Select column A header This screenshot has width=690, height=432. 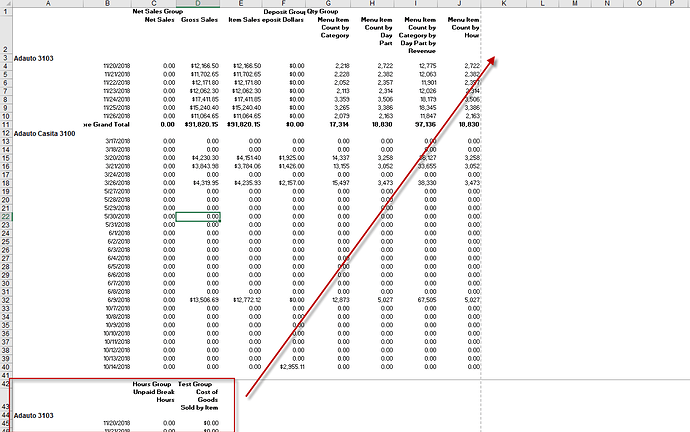tap(48, 4)
